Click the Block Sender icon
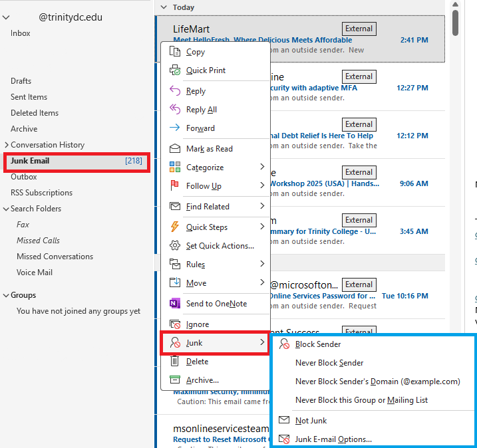 (284, 344)
